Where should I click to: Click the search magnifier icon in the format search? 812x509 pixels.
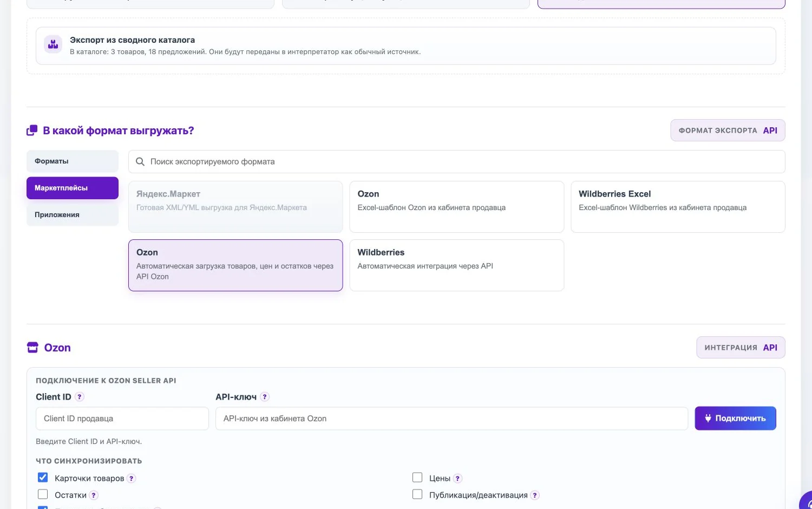(x=140, y=162)
